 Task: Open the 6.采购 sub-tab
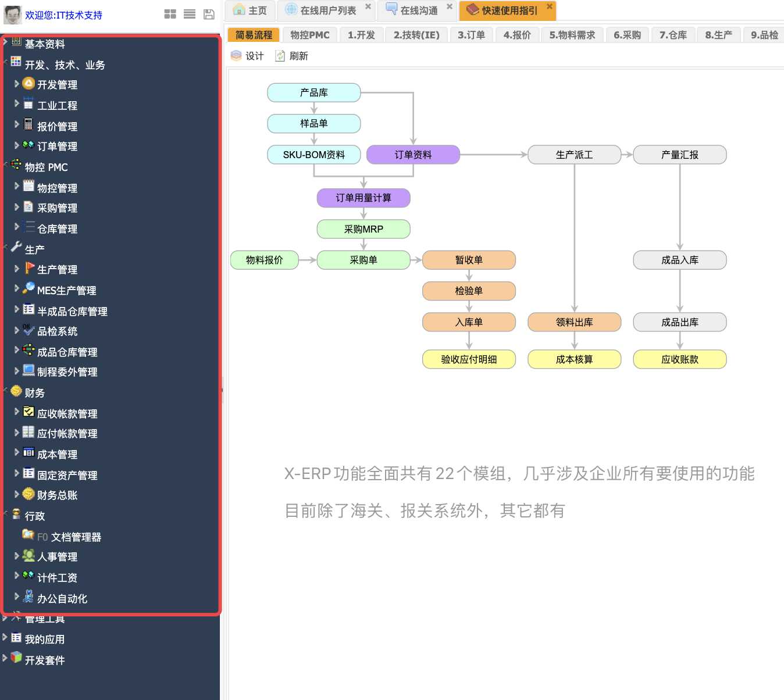(627, 35)
